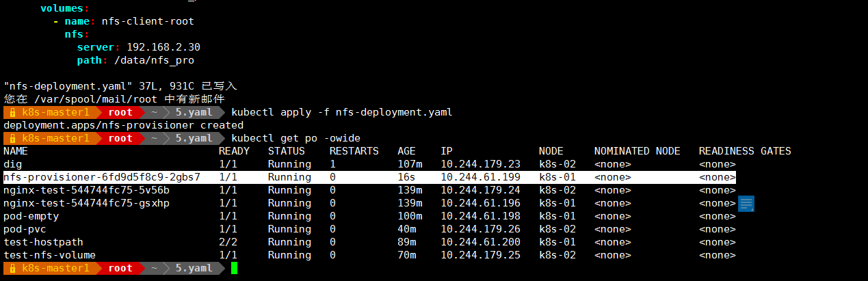Image resolution: width=868 pixels, height=281 pixels.
Task: Click the deployment.apps/nfs-provisioner created output
Action: [123, 125]
